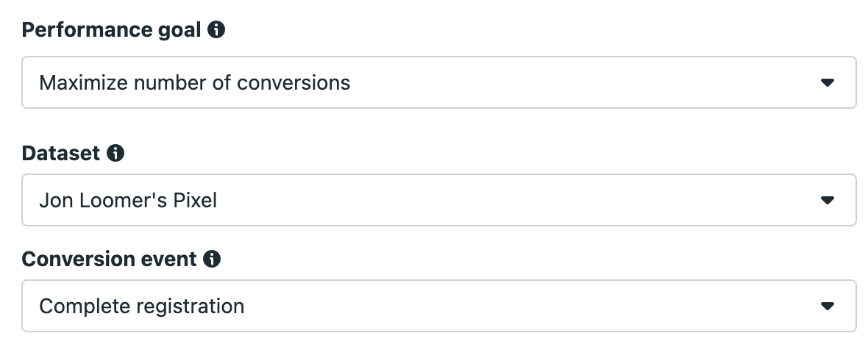The height and width of the screenshot is (347, 868).
Task: Click the "Complete registration" text
Action: tap(142, 306)
